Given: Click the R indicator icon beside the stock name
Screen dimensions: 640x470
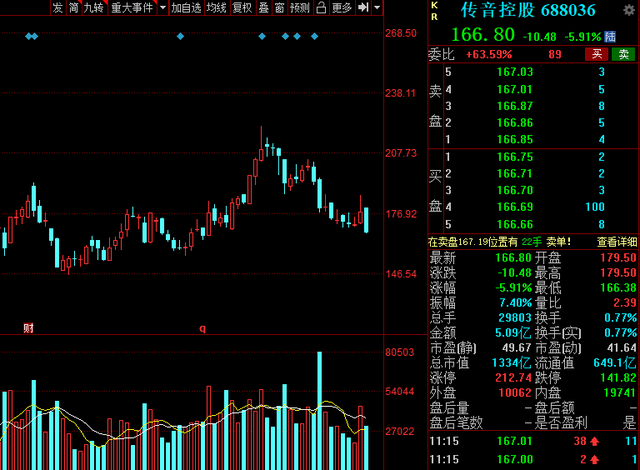Looking at the screenshot, I should point(434,16).
